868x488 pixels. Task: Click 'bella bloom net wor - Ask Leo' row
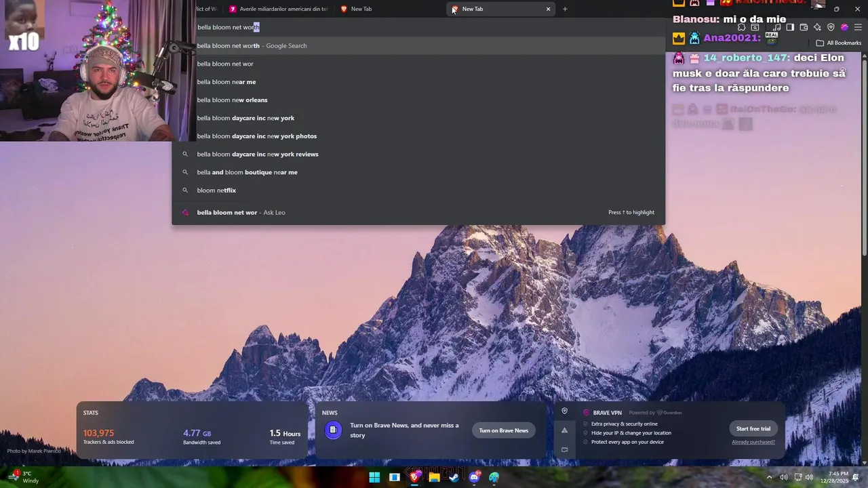418,212
